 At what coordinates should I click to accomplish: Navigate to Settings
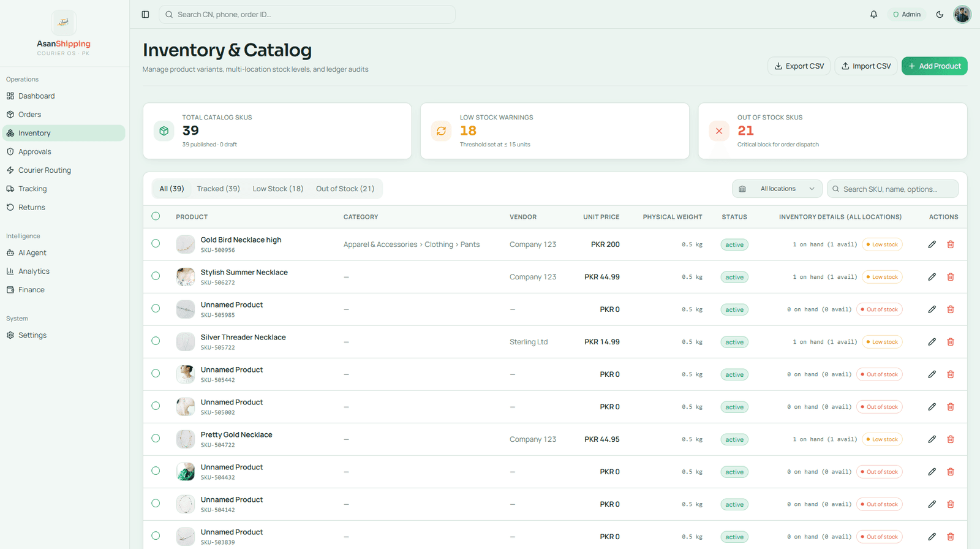click(x=64, y=335)
